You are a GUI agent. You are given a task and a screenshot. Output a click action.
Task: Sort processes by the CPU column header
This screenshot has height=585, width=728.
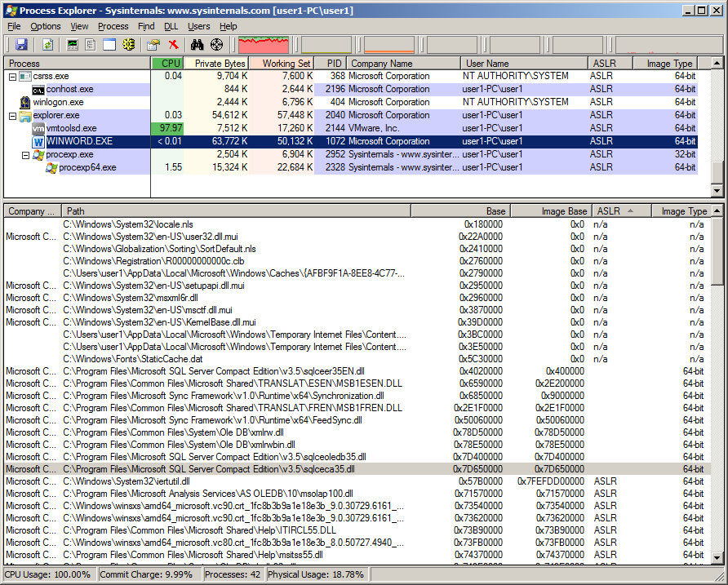167,63
